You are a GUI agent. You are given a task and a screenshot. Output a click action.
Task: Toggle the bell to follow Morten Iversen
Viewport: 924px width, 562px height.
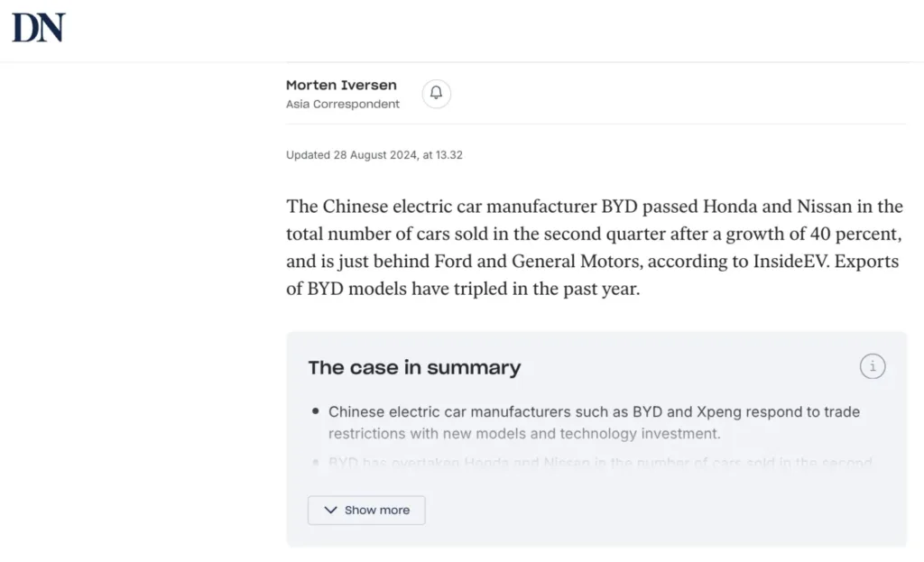click(437, 94)
